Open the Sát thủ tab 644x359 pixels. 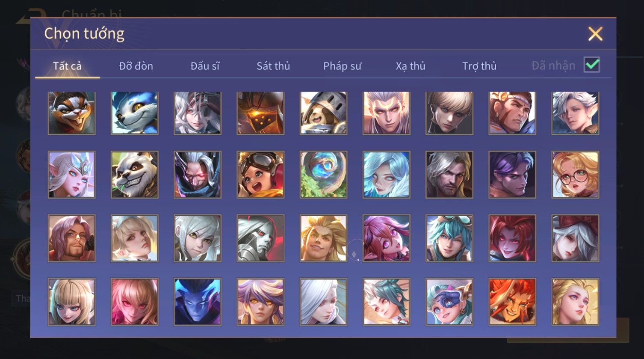[x=273, y=66]
